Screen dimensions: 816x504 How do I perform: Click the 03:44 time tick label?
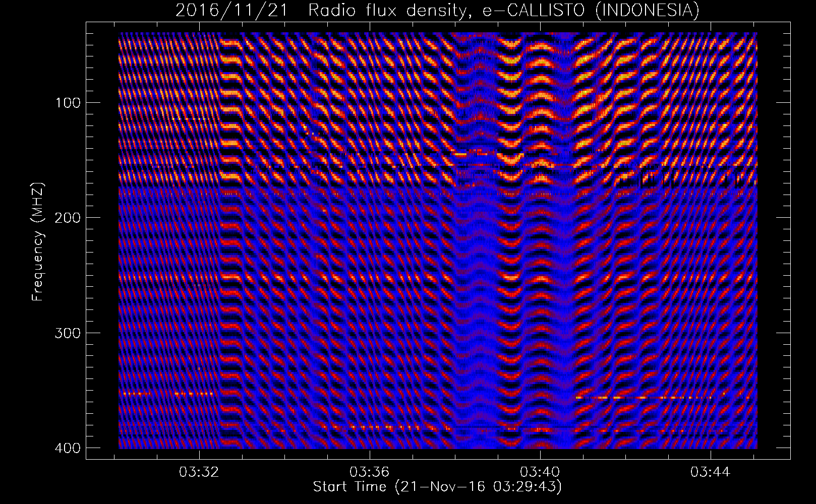tap(711, 472)
